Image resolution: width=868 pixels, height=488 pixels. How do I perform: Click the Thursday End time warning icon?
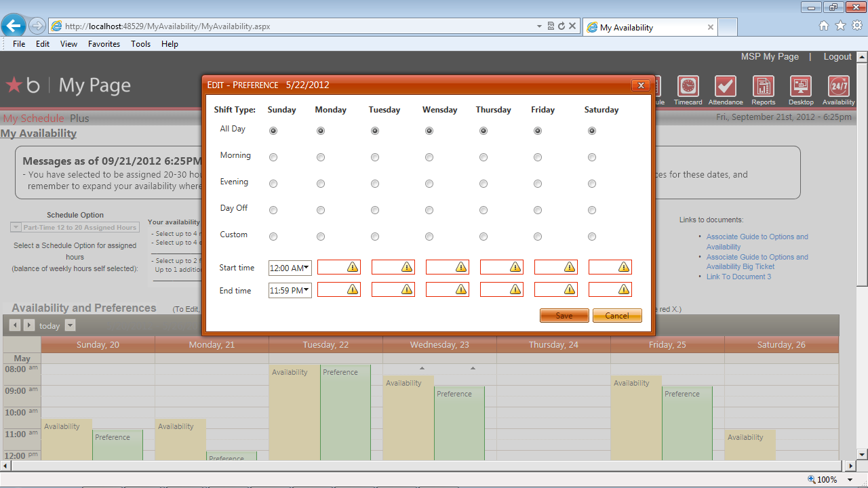(515, 290)
